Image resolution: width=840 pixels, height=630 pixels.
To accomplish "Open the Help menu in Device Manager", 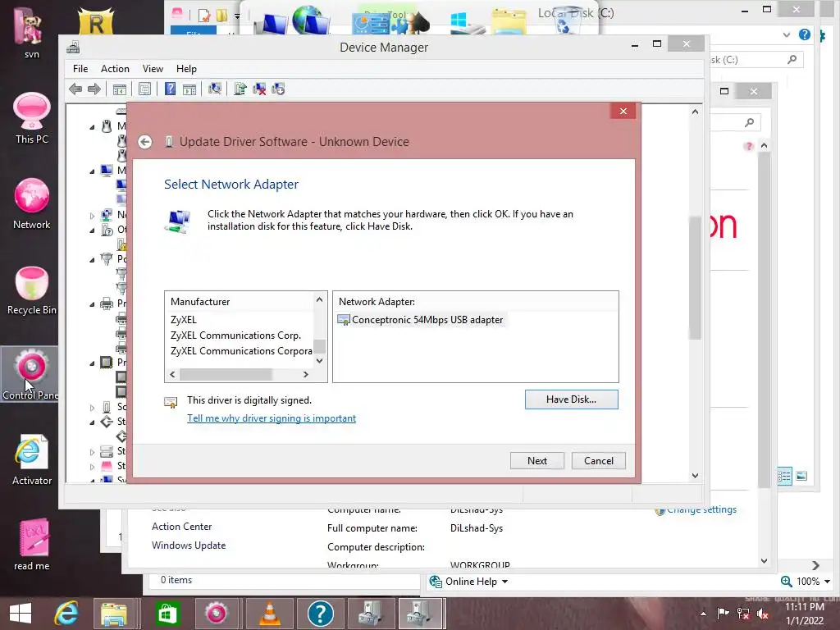I will click(x=186, y=69).
